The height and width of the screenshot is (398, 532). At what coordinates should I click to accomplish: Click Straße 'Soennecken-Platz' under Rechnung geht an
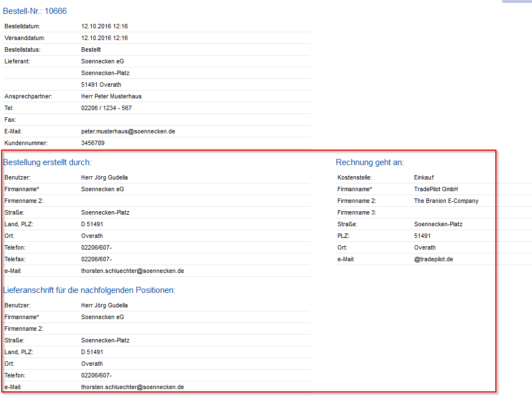438,224
